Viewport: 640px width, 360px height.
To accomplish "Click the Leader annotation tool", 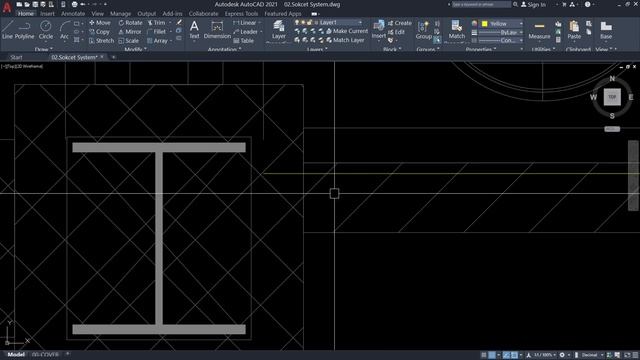I will pyautogui.click(x=245, y=32).
